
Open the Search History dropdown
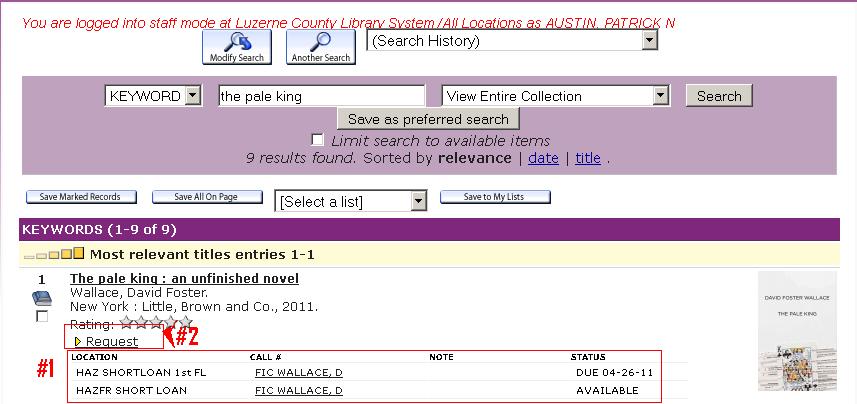coord(512,41)
